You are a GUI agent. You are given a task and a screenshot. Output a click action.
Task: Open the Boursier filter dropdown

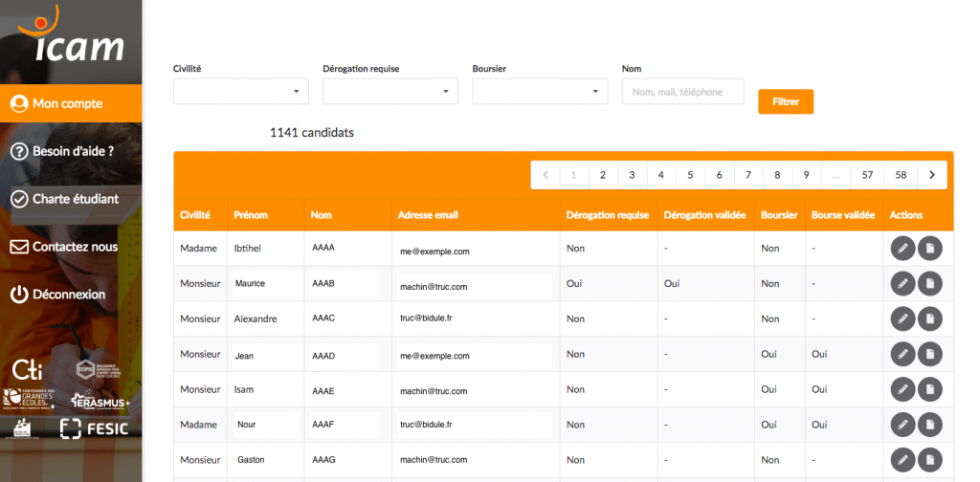[540, 92]
